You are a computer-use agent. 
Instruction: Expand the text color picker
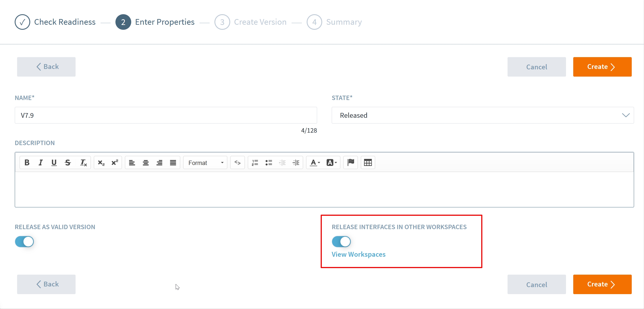click(315, 163)
